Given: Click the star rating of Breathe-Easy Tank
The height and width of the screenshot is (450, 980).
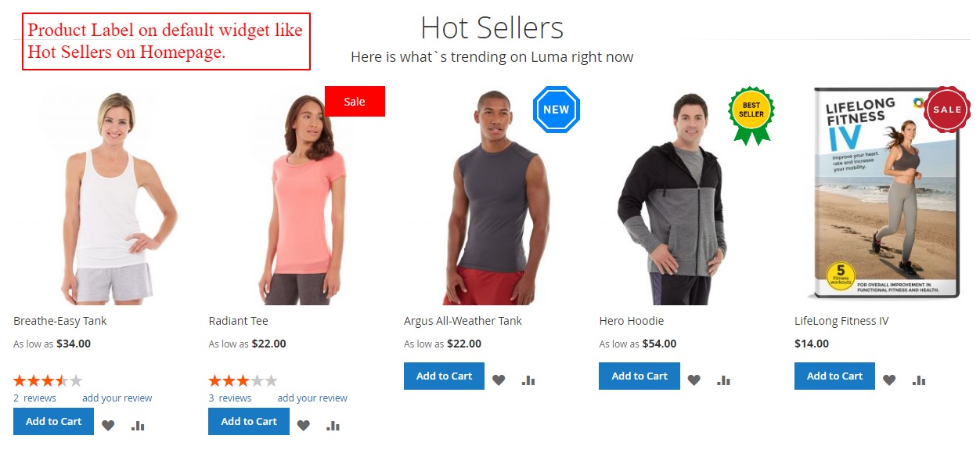Looking at the screenshot, I should 48,381.
